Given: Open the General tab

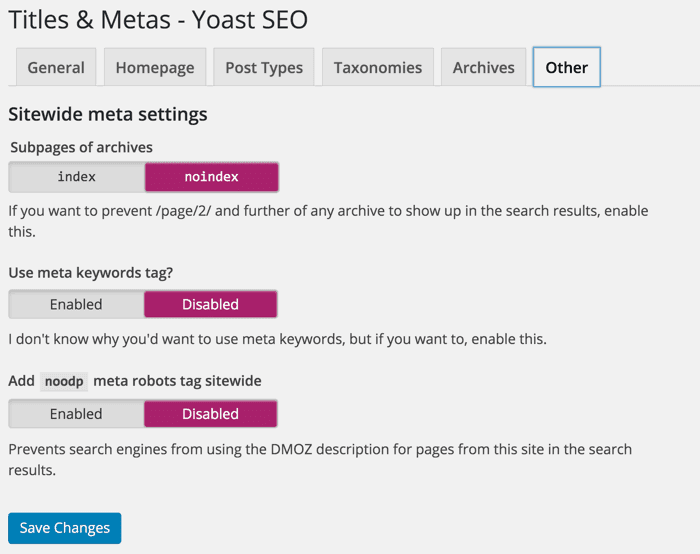Looking at the screenshot, I should (56, 68).
